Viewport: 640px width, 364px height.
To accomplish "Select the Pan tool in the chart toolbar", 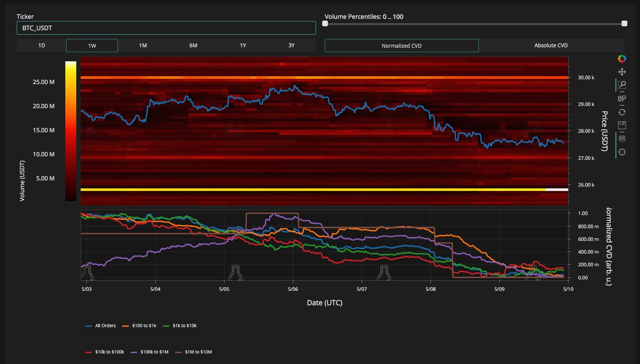I will 622,72.
